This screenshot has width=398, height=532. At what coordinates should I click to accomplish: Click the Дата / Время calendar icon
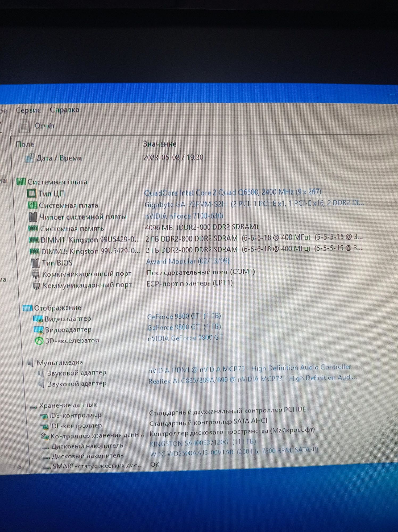point(30,158)
